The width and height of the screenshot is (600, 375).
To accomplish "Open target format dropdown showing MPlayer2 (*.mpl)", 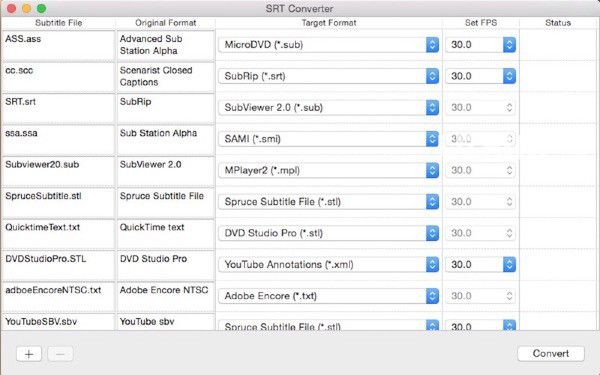I will (x=329, y=170).
